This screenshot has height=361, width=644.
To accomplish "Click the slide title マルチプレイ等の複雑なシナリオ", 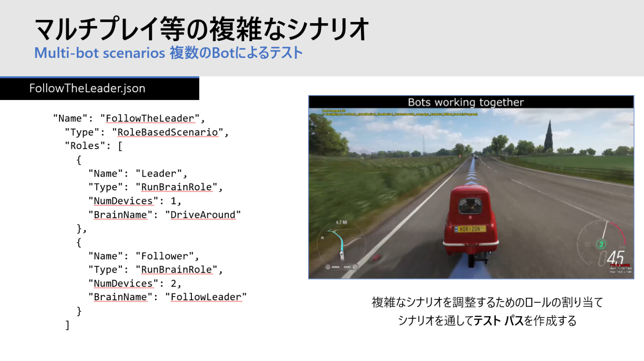I will click(x=201, y=29).
